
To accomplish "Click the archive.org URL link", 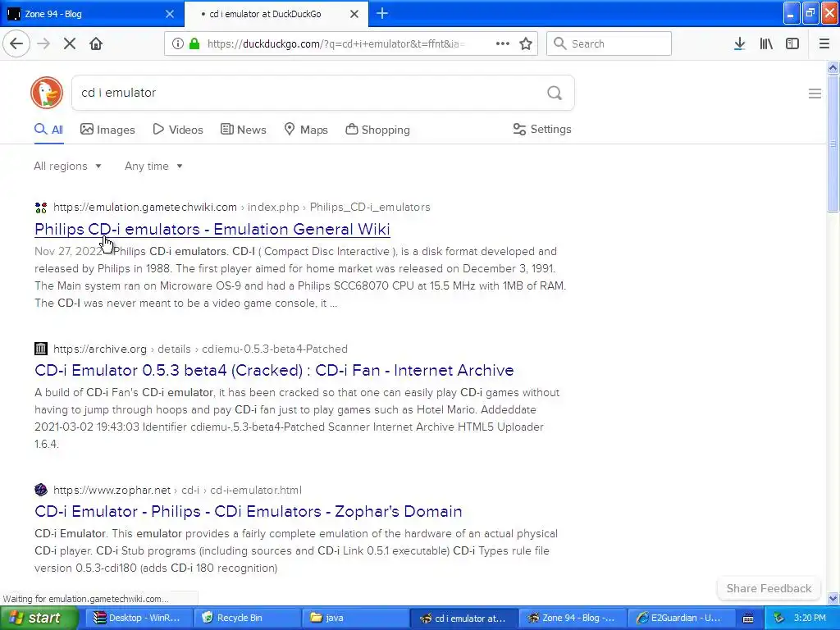I will coord(99,349).
